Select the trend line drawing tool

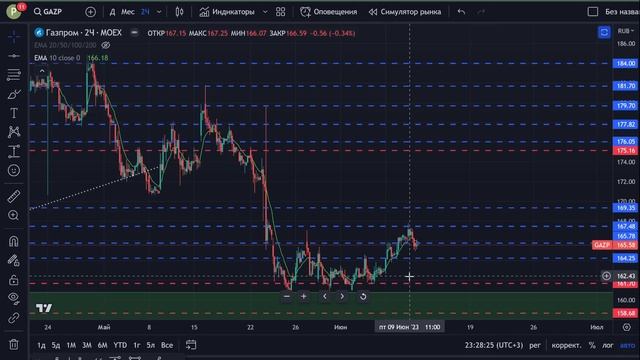click(x=14, y=56)
